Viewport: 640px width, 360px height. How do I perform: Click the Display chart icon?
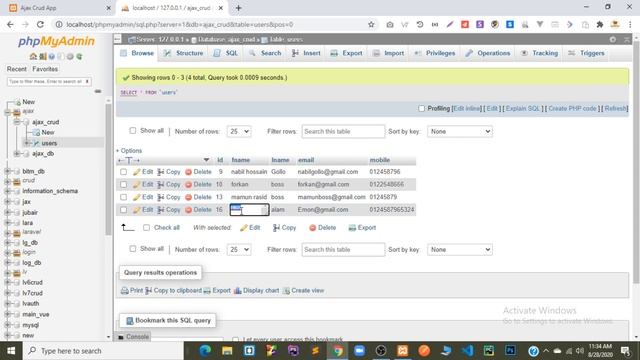pyautogui.click(x=238, y=291)
